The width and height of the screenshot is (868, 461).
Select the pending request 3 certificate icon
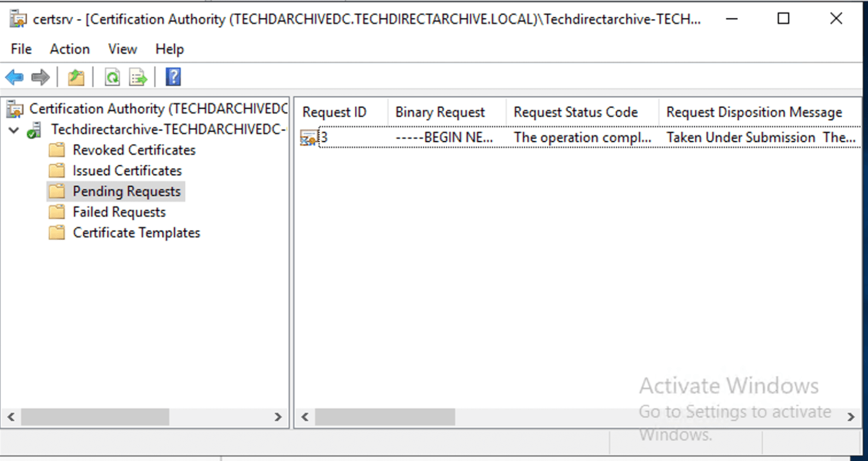[308, 138]
